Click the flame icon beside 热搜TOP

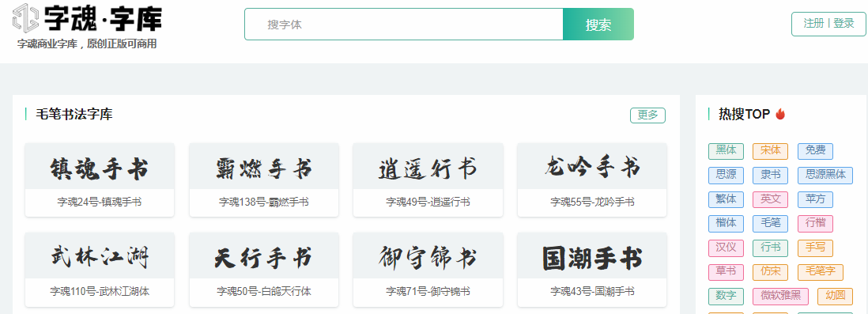point(780,114)
